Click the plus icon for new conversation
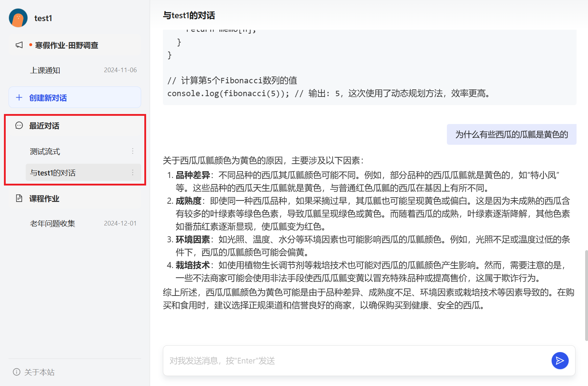Viewport: 588px width, 386px height. pos(19,98)
